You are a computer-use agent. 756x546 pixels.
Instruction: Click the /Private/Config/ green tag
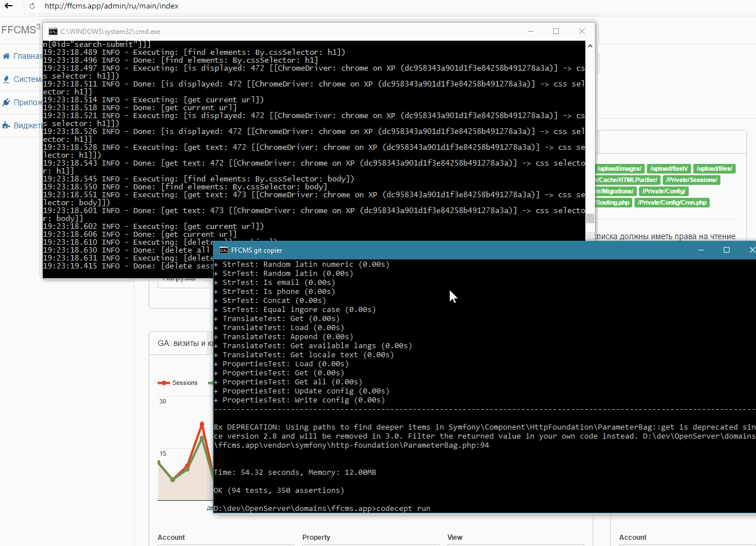pyautogui.click(x=664, y=191)
